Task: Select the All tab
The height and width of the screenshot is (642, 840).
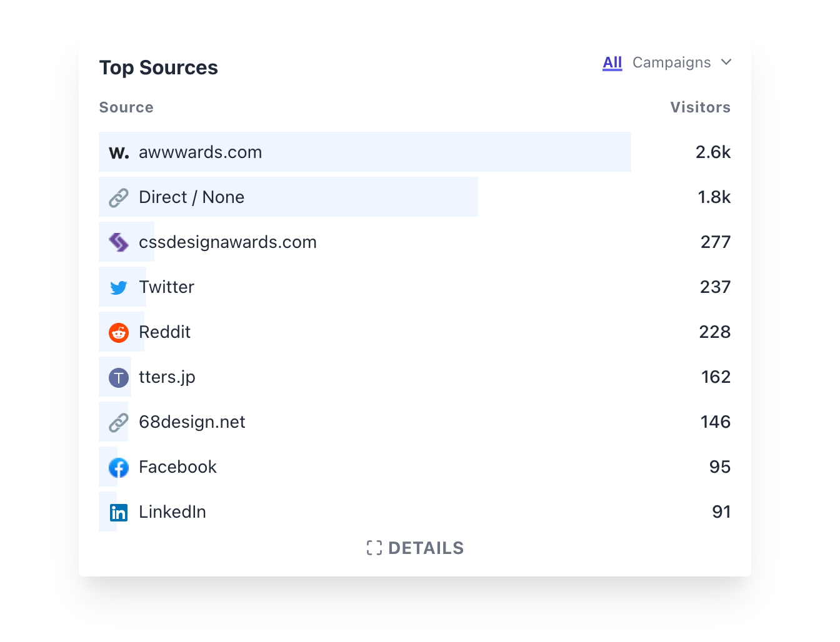Action: (612, 62)
